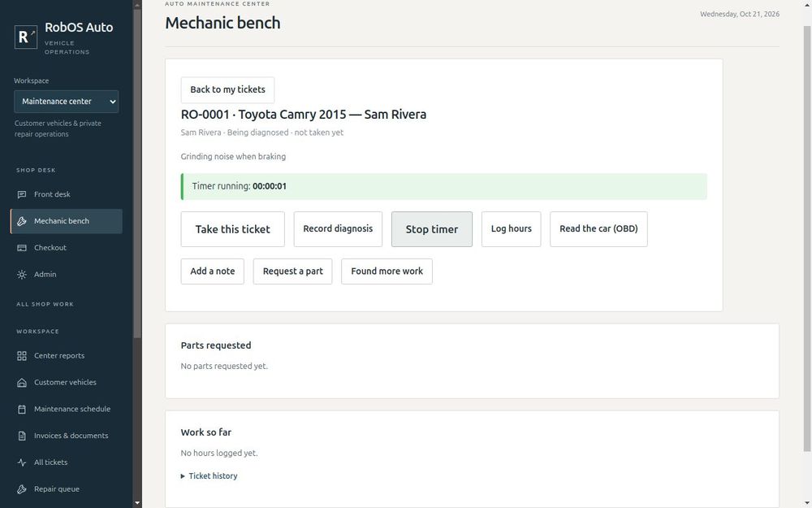This screenshot has height=508, width=812.
Task: Click the Work so far heading
Action: 206,432
